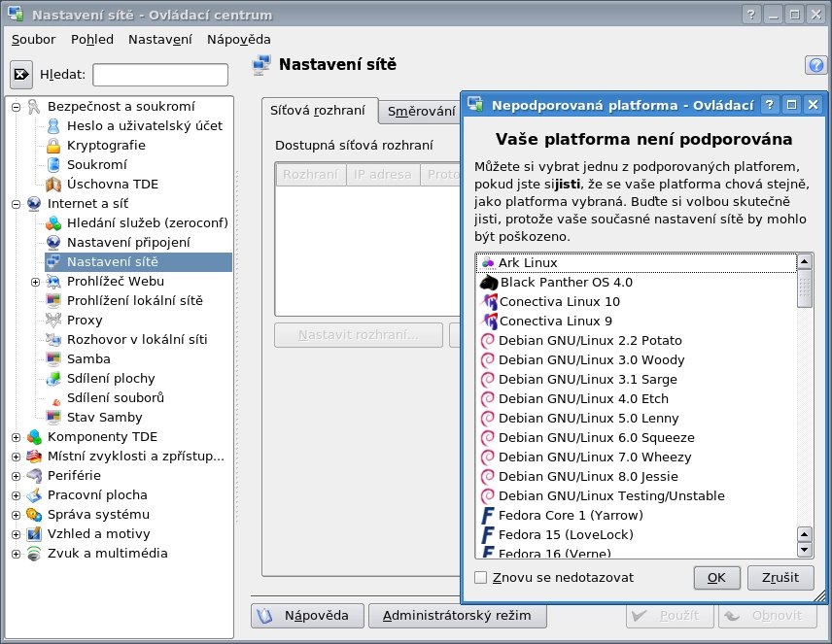Click the Rozhovor v lokální síti icon

tap(53, 340)
